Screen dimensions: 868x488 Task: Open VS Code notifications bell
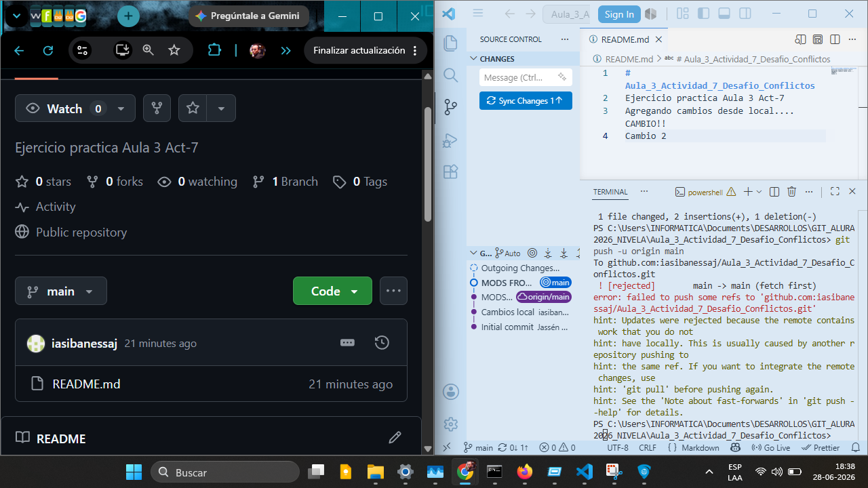tap(855, 448)
